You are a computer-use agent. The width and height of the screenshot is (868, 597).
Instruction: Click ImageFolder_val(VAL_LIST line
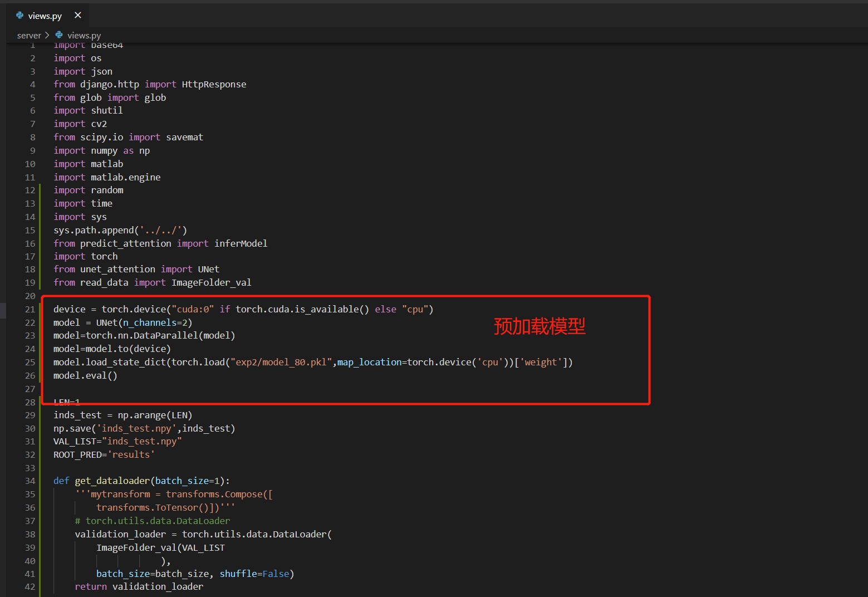[160, 547]
